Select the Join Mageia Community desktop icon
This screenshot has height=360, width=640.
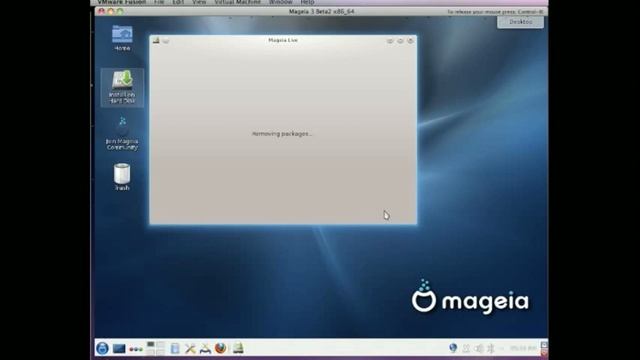[x=122, y=133]
